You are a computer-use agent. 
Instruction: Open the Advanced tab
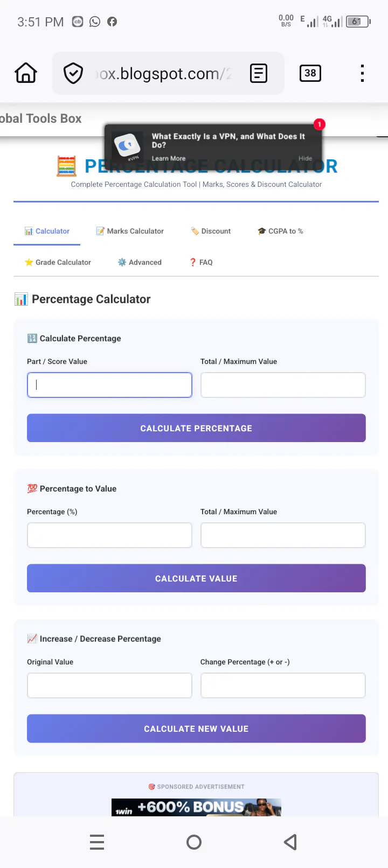140,262
